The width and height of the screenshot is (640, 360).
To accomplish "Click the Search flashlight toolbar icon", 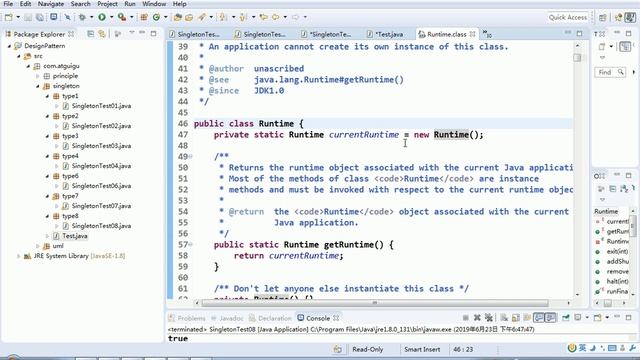I will coord(202,17).
